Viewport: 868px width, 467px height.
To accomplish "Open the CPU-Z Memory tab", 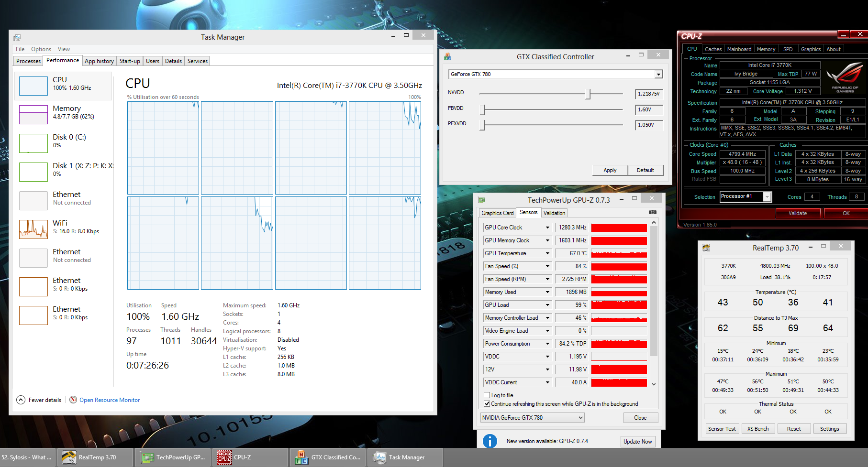I will (x=766, y=49).
